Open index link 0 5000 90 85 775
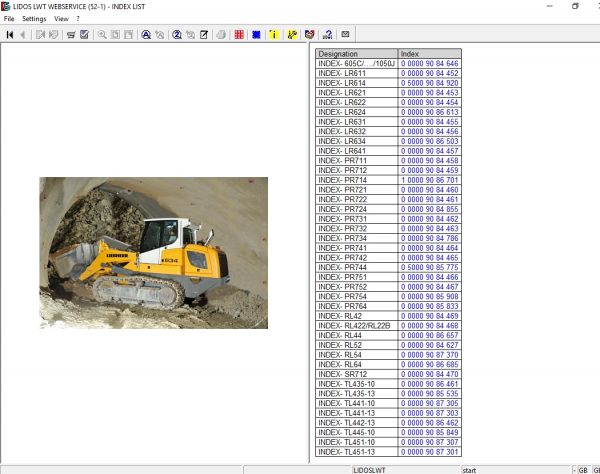 click(430, 267)
